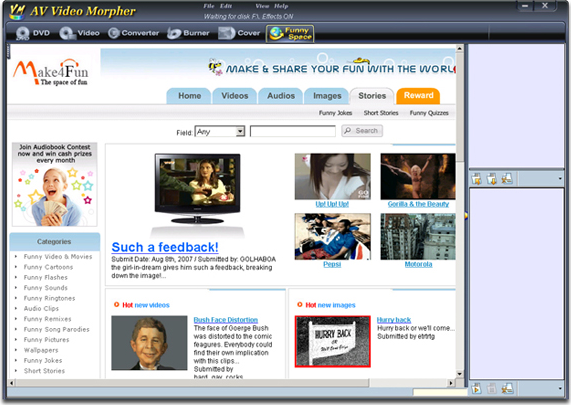Screen dimensions: 571x405
Task: Click the Make4Fun logo
Action: [x=51, y=72]
